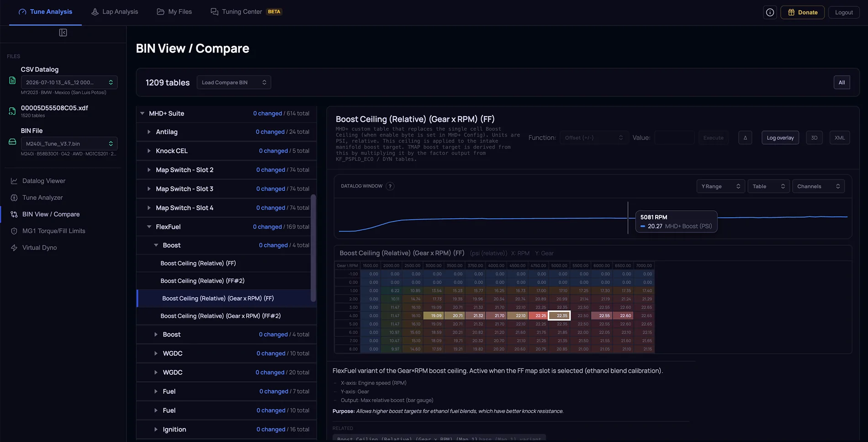The image size is (868, 442).
Task: Click the Donate button
Action: 802,12
